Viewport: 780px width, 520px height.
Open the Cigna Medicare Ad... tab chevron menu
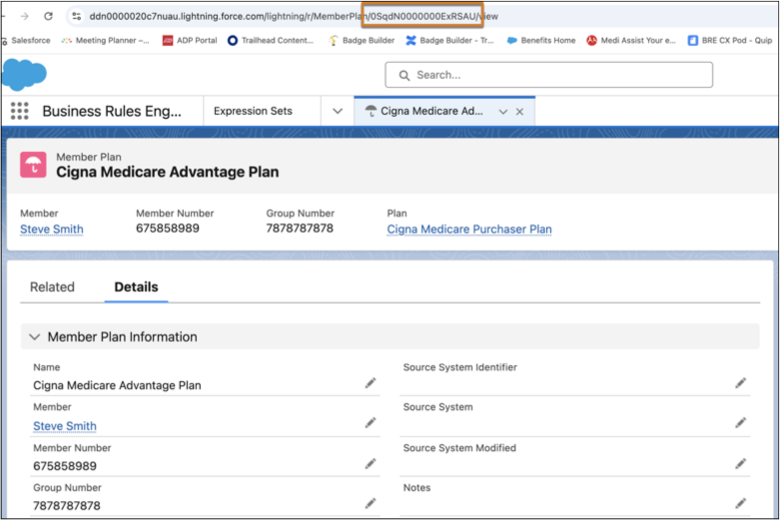(x=503, y=111)
